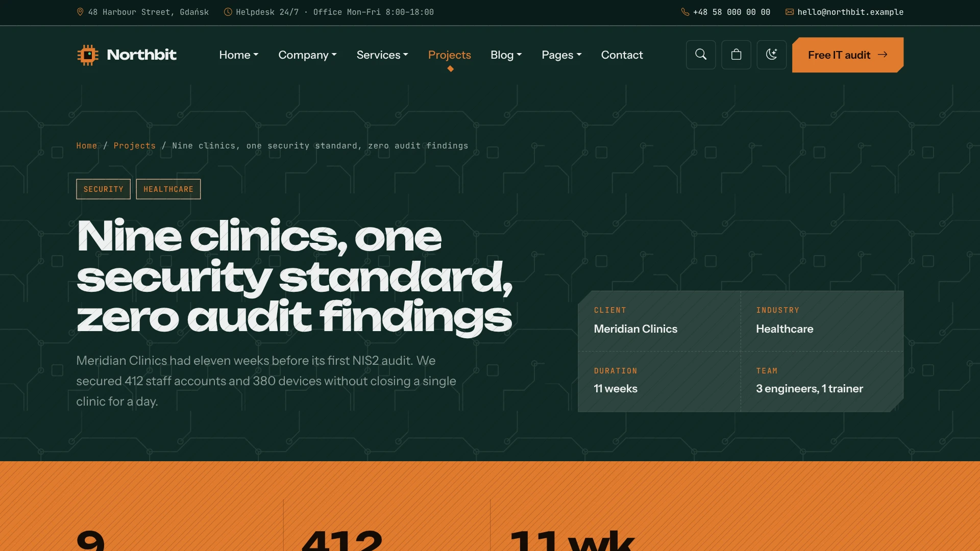The width and height of the screenshot is (980, 551).
Task: Click the page headline Nine clinics, one security standard
Action: pyautogui.click(x=295, y=277)
